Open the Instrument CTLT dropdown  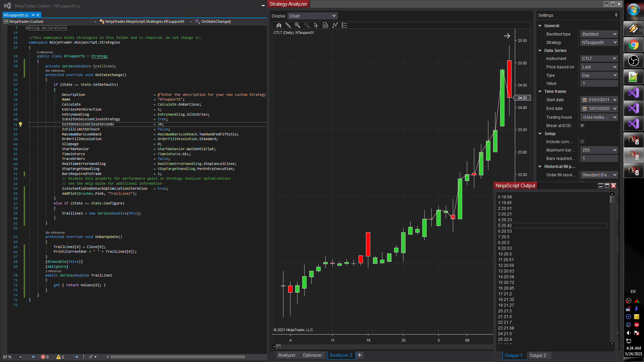[x=599, y=58]
